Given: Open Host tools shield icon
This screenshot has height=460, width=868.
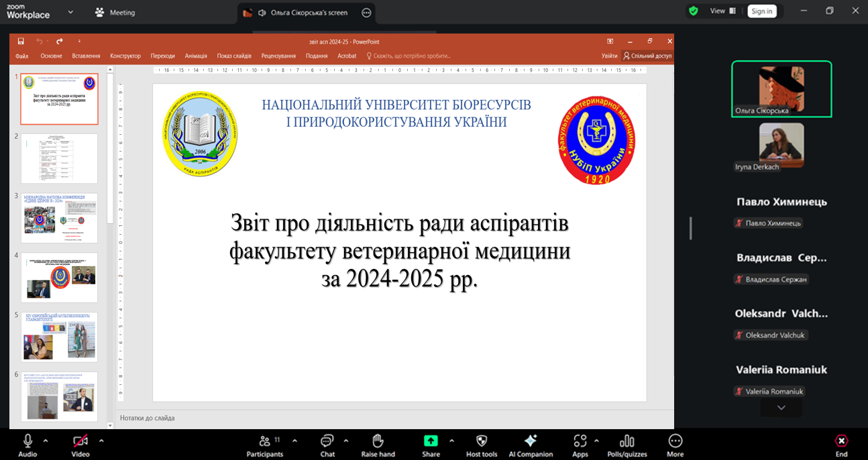Looking at the screenshot, I should click(482, 441).
